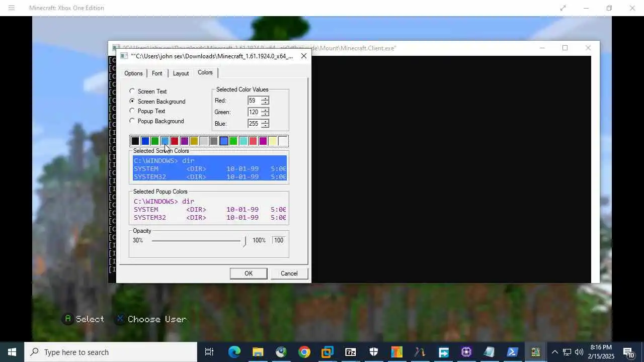Open the purple chip taskbar icon
Screen dimensions: 644x362
coord(466,352)
